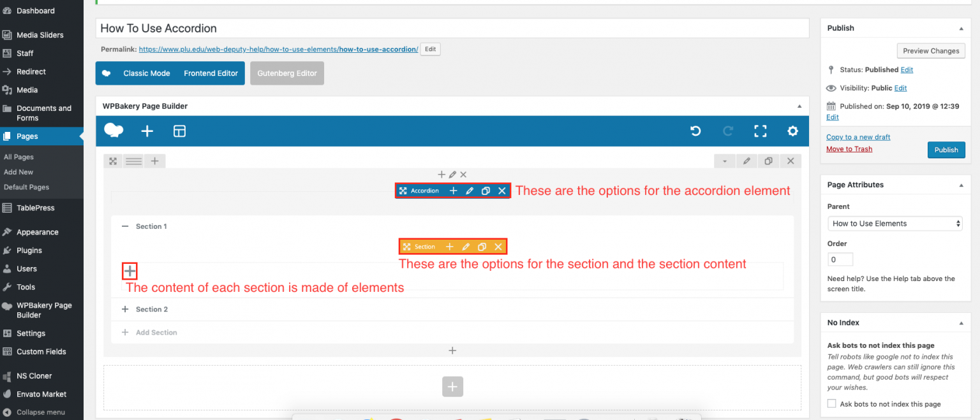Open the 'Copy to a new draft' link
The image size is (980, 420).
coord(857,137)
